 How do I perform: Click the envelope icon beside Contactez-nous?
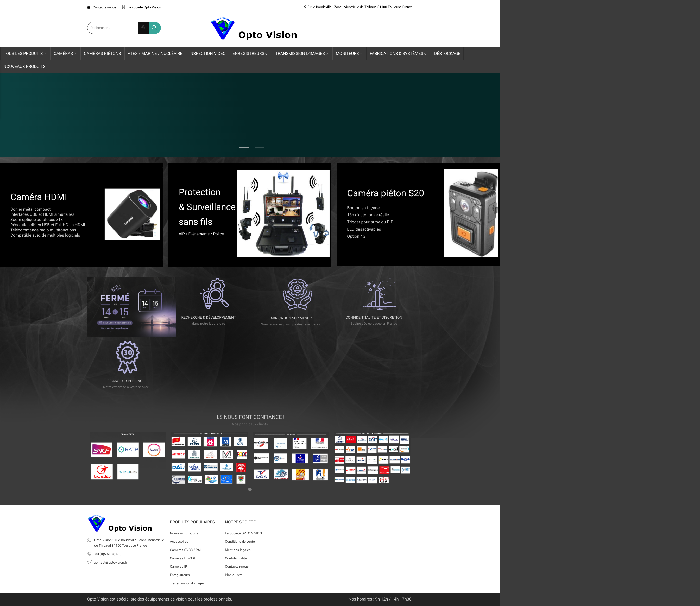(89, 7)
